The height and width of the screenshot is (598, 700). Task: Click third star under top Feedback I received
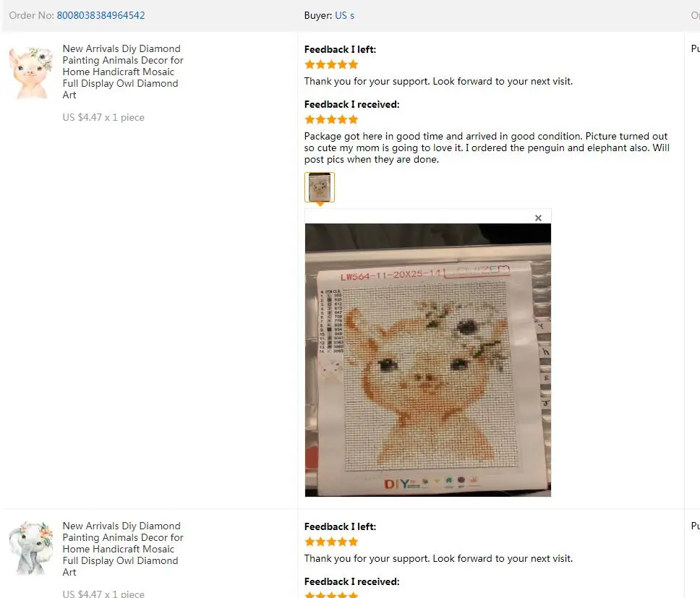pyautogui.click(x=331, y=119)
